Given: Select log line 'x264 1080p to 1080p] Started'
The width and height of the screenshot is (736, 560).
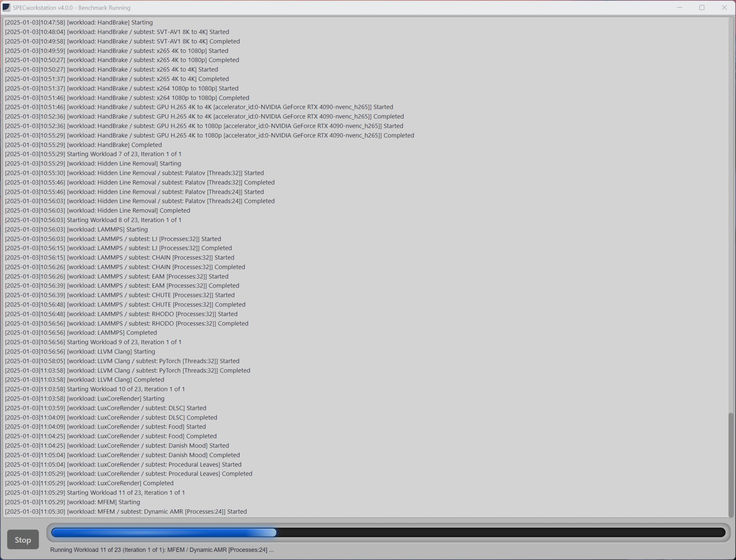Looking at the screenshot, I should tap(121, 88).
